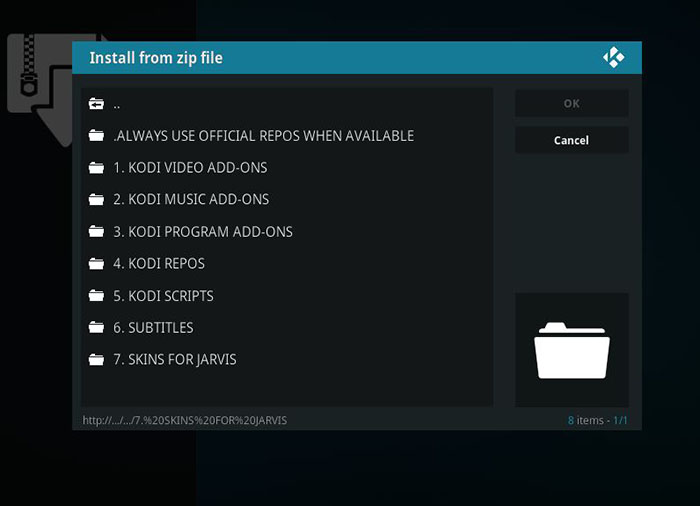
Task: Open '3. KODI PROGRAM ADD-ONS' folder
Action: 287,231
